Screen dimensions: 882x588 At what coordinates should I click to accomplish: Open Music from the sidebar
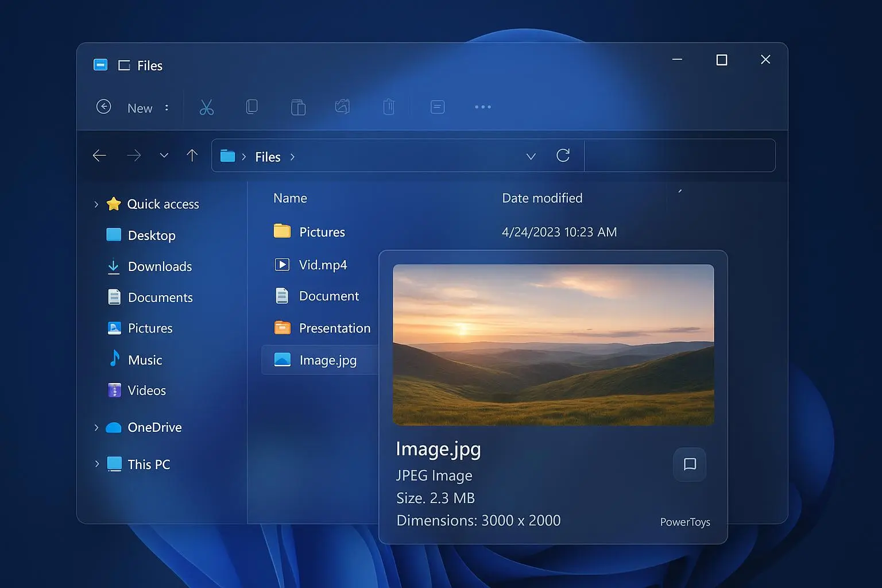(x=145, y=360)
